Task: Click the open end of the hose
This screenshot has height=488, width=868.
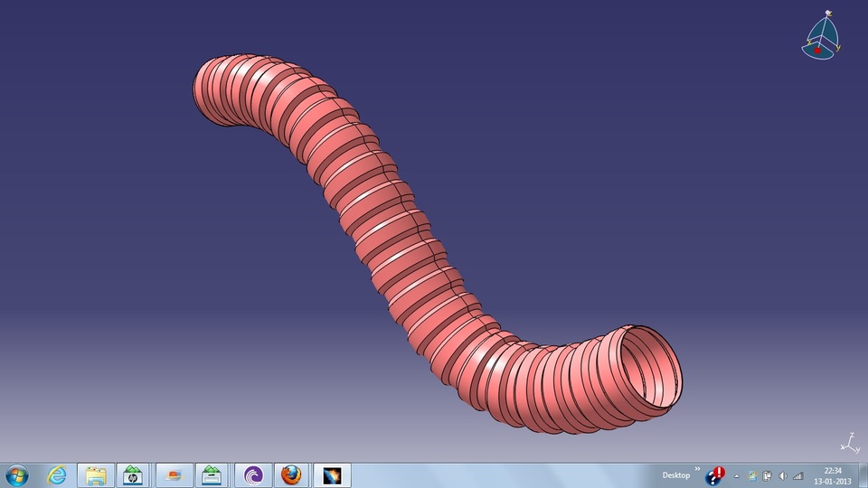Action: tap(650, 369)
